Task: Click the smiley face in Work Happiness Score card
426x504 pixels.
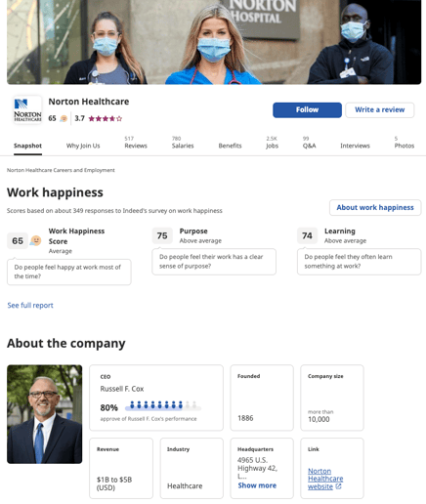Action: [x=36, y=240]
